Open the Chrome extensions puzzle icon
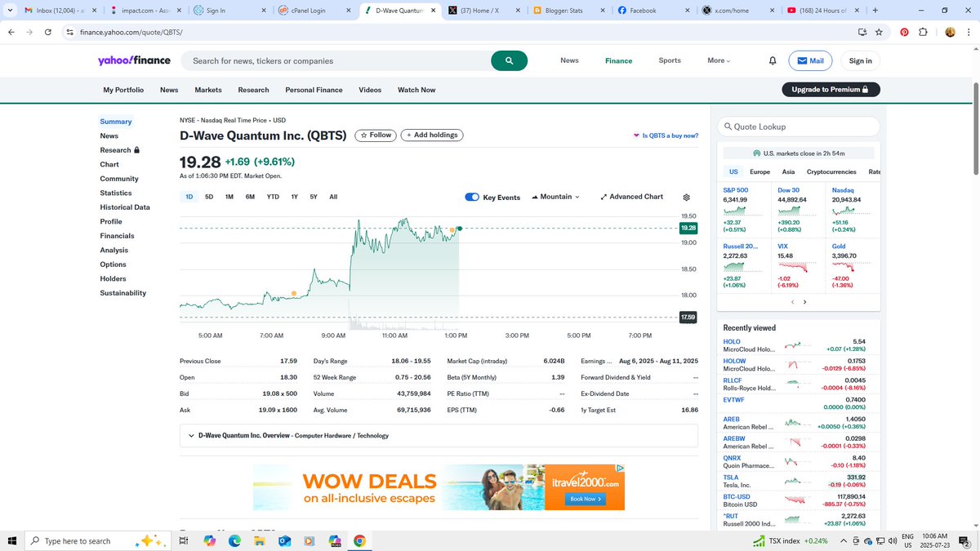 (923, 32)
